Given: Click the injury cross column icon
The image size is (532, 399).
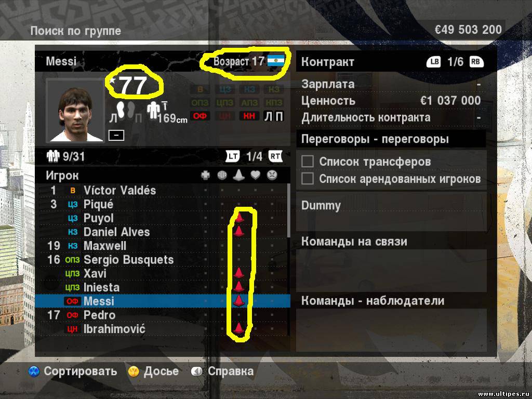Looking at the screenshot, I should coord(205,175).
